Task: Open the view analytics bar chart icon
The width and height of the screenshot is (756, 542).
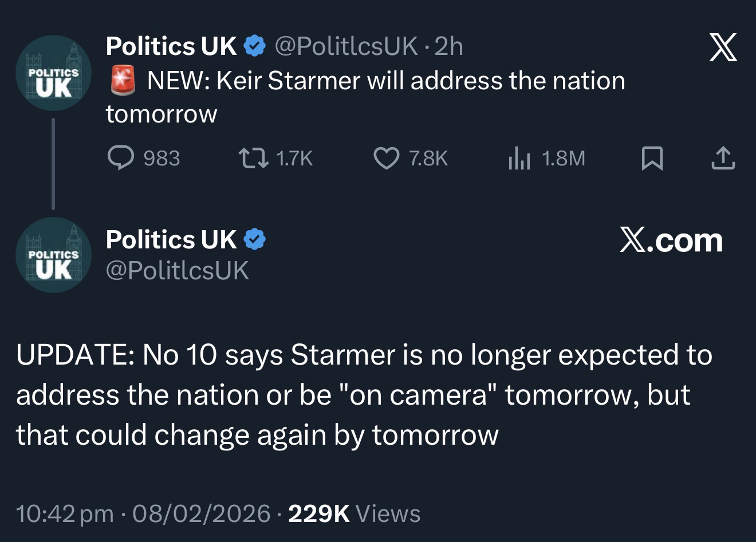Action: [519, 159]
